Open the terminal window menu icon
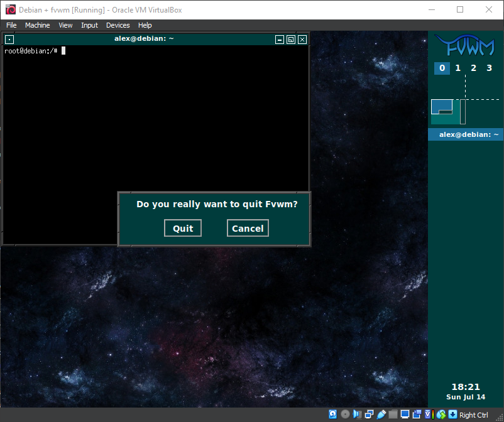 click(9, 39)
